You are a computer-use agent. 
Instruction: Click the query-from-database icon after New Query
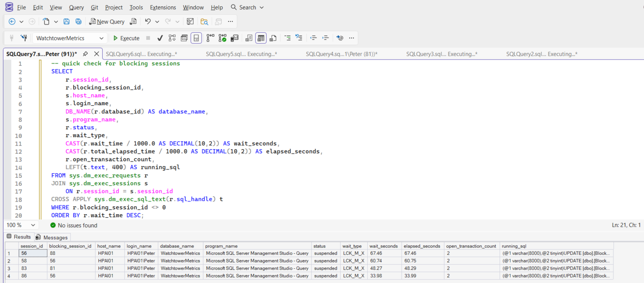pyautogui.click(x=133, y=21)
